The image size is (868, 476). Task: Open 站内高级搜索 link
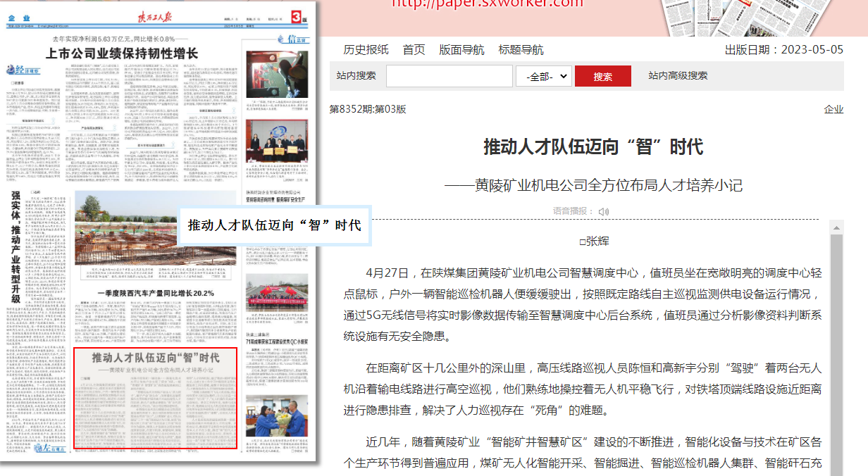678,75
